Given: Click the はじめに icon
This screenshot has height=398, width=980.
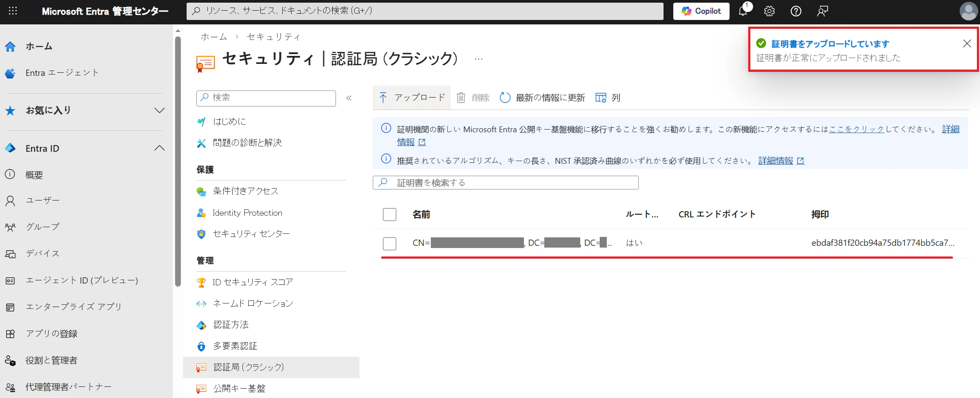Looking at the screenshot, I should pyautogui.click(x=201, y=122).
